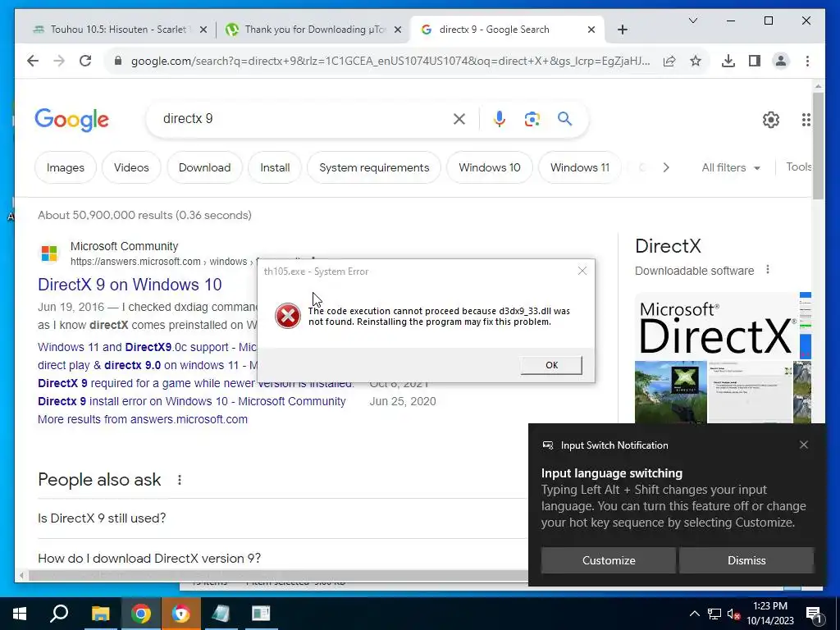Filter results by Images
840x630 pixels.
pyautogui.click(x=66, y=167)
